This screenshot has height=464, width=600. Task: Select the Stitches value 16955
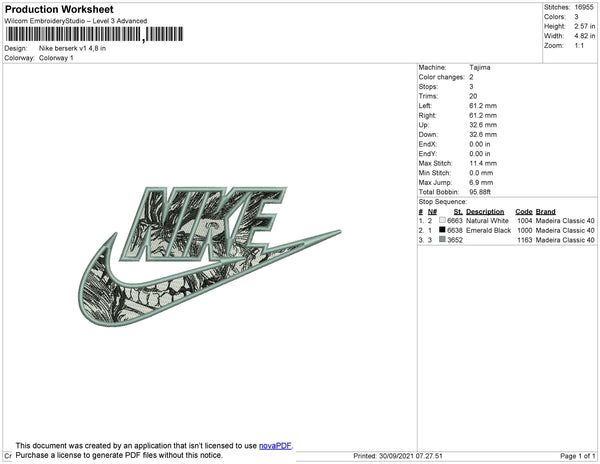(x=584, y=7)
